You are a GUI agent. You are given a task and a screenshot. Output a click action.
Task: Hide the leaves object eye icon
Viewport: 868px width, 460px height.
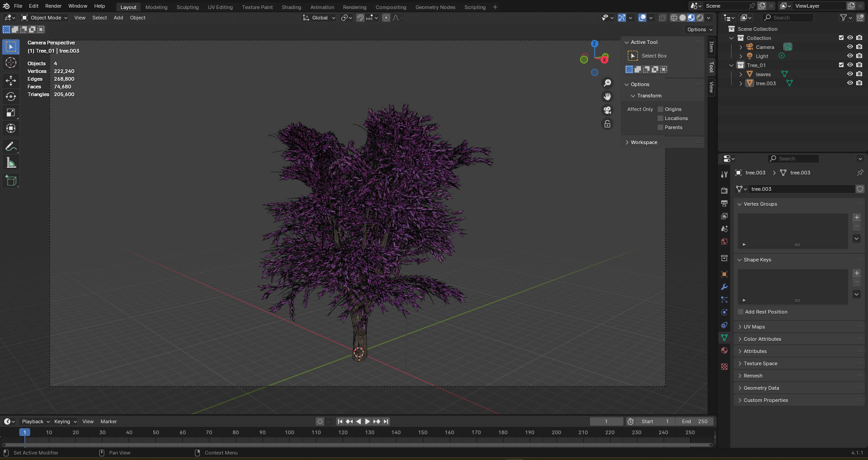(850, 74)
